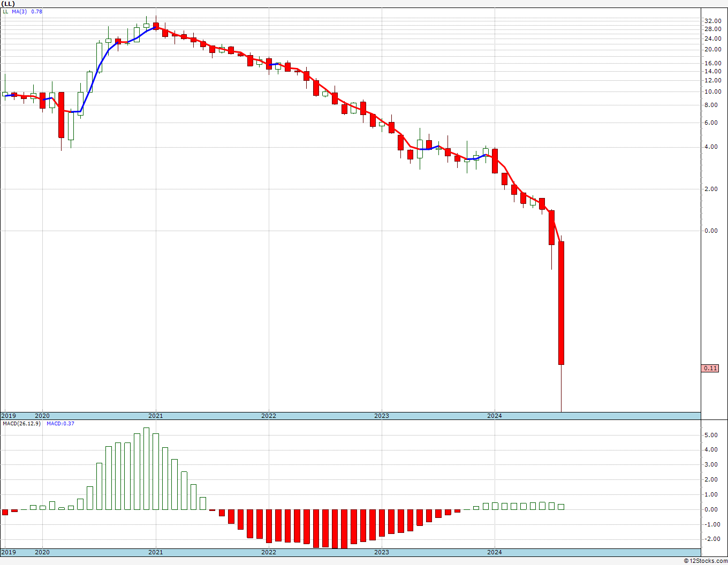The image size is (728, 565).
Task: Click the 10.00 price axis label
Action: coord(712,91)
